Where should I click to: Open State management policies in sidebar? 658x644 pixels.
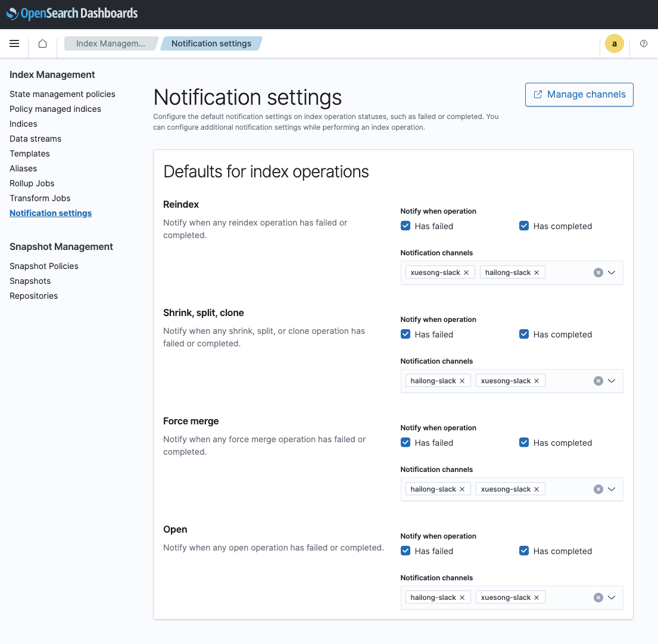pyautogui.click(x=63, y=94)
